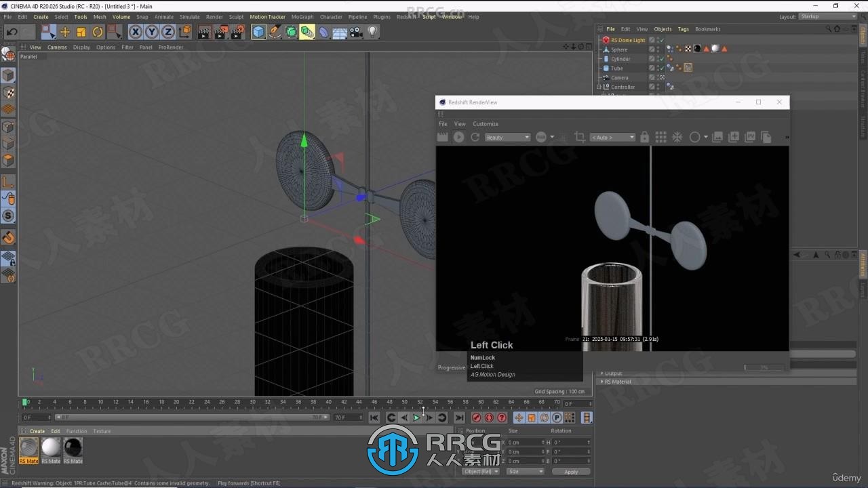Click the Autokeying button
This screenshot has height=488, width=868.
(489, 418)
